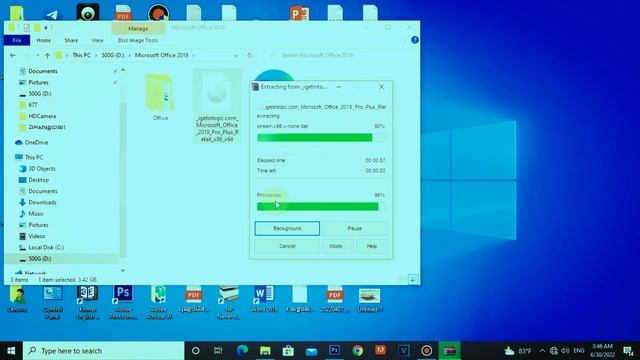
Task: Select pinned Pictures in Quick access
Action: click(38, 82)
